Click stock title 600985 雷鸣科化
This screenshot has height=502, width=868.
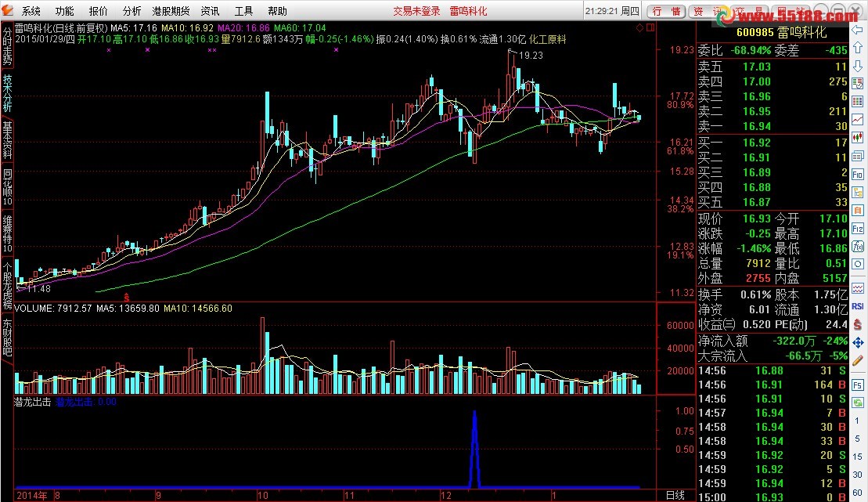click(782, 32)
